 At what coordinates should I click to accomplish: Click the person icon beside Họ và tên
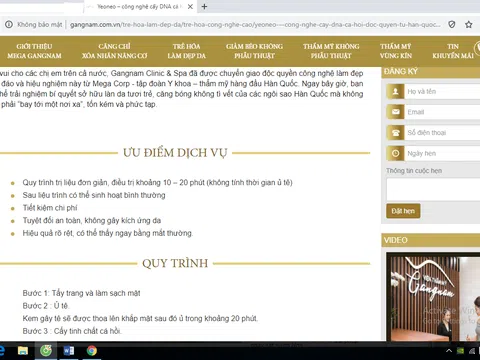coord(395,92)
